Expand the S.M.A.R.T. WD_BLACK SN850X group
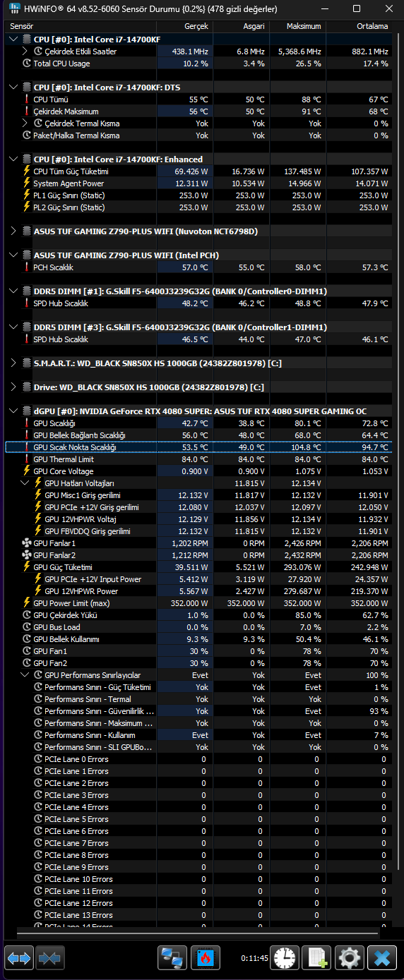Viewport: 404px width, 980px height. pyautogui.click(x=15, y=363)
